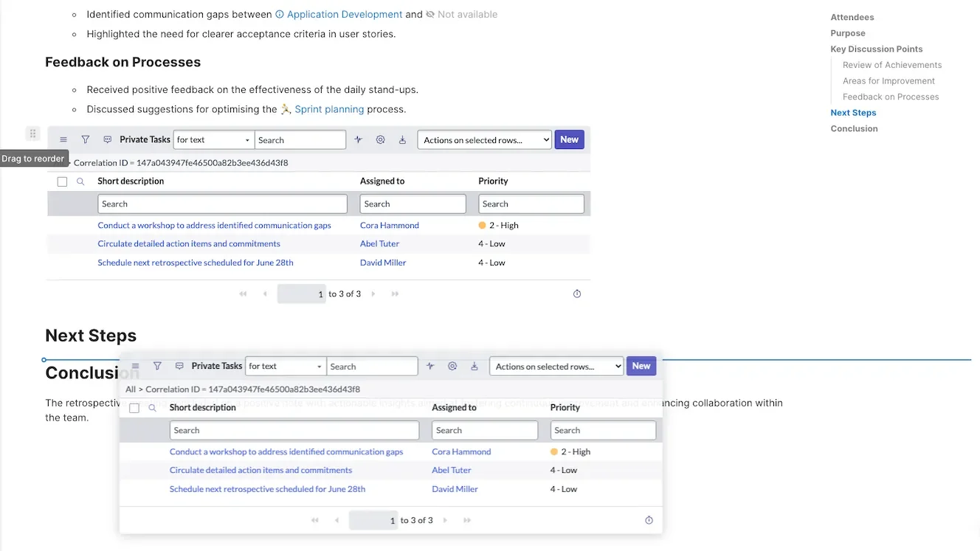Expand 'Actions on selected rows' dropdown in lower list
This screenshot has height=551, width=980.
[556, 367]
